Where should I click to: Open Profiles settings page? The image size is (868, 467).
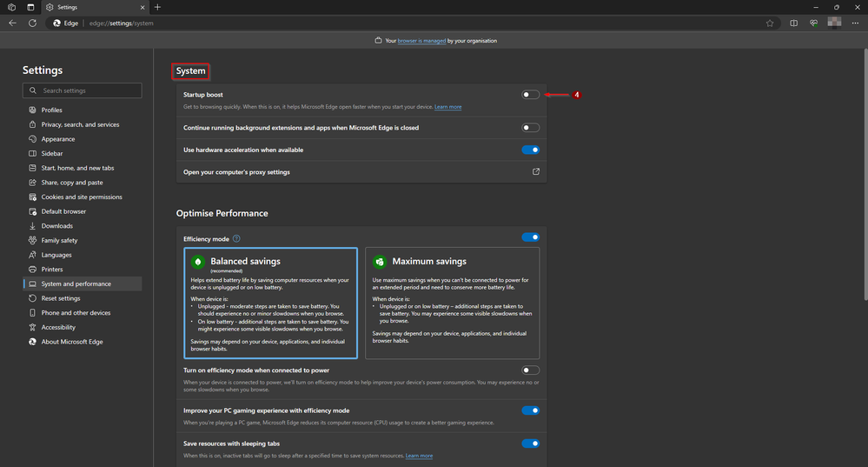82,110
